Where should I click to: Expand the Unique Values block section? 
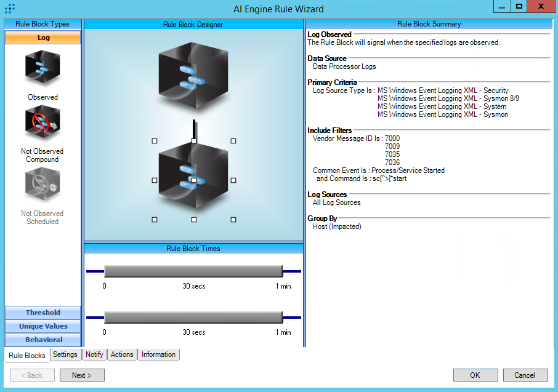tap(43, 326)
